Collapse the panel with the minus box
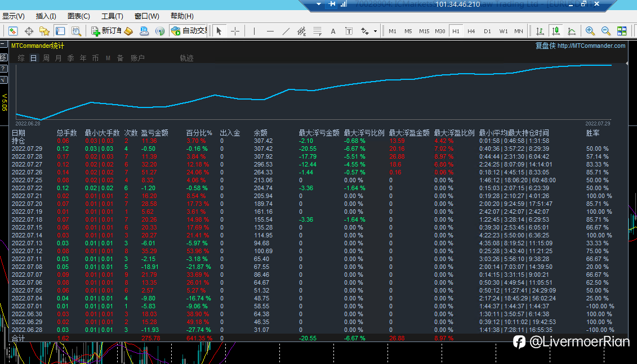Screen dimensions: 637x364 tap(3, 44)
